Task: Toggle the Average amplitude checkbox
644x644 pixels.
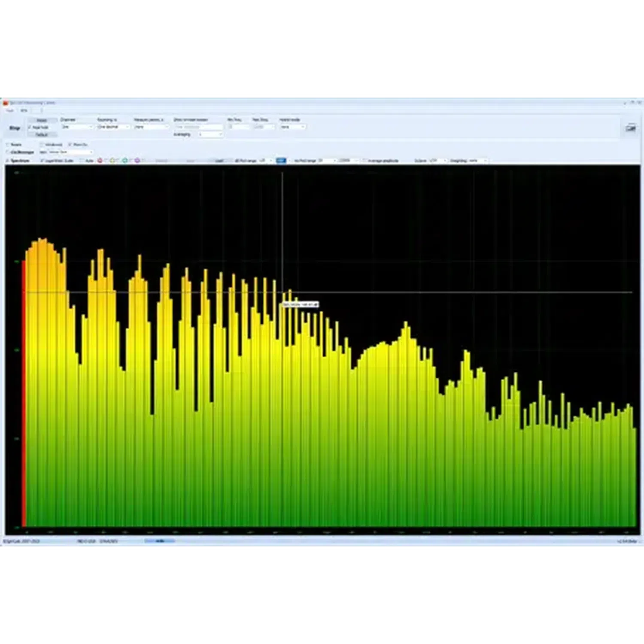Action: coord(365,161)
